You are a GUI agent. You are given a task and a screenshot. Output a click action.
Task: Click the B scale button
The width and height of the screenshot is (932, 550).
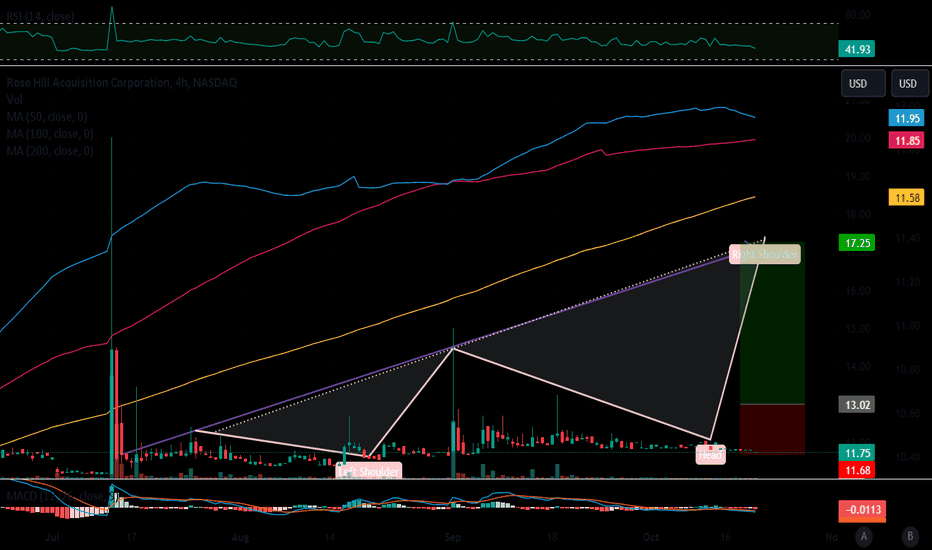(x=910, y=537)
